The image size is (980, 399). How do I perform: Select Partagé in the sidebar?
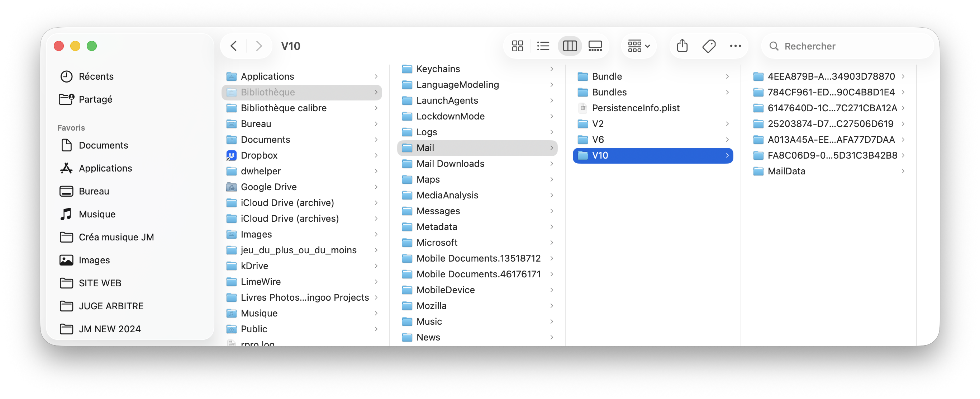pyautogui.click(x=95, y=99)
